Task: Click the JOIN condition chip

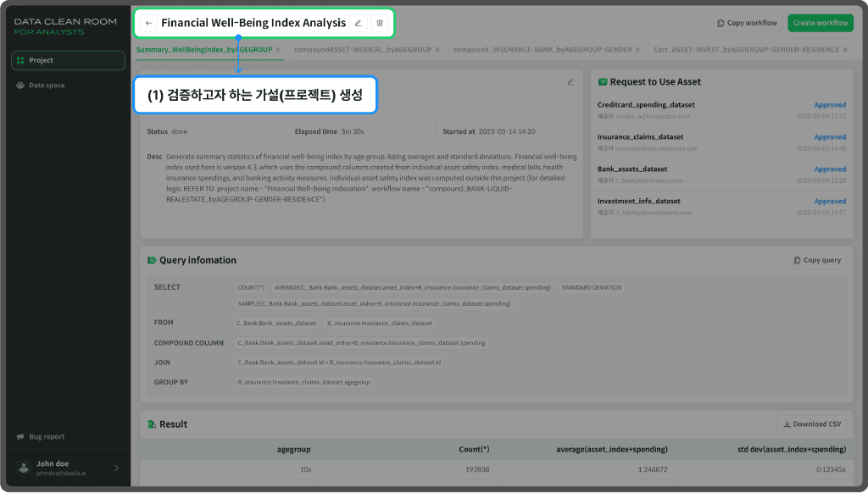Action: coord(339,363)
